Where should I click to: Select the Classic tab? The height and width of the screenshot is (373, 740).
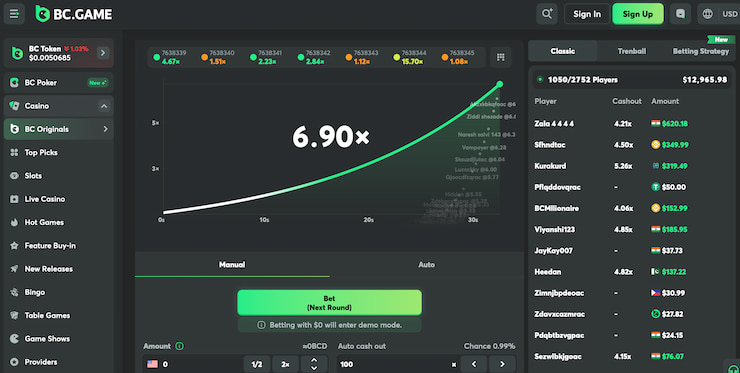pyautogui.click(x=563, y=51)
